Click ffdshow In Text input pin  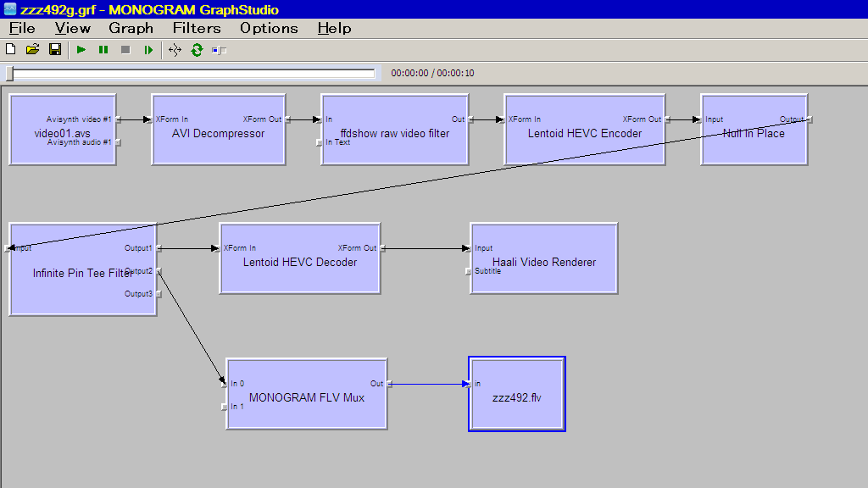pos(320,142)
